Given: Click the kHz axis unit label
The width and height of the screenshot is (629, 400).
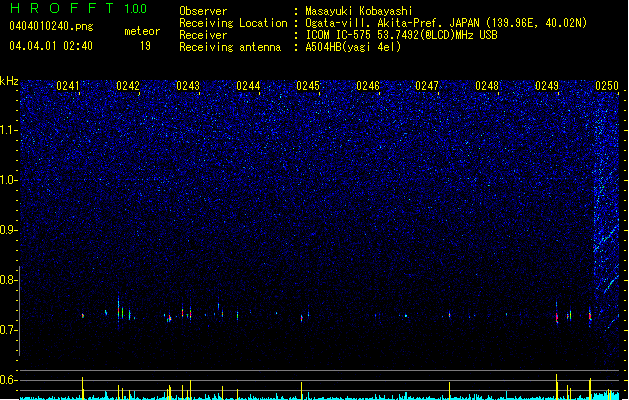Looking at the screenshot, I should pos(9,81).
